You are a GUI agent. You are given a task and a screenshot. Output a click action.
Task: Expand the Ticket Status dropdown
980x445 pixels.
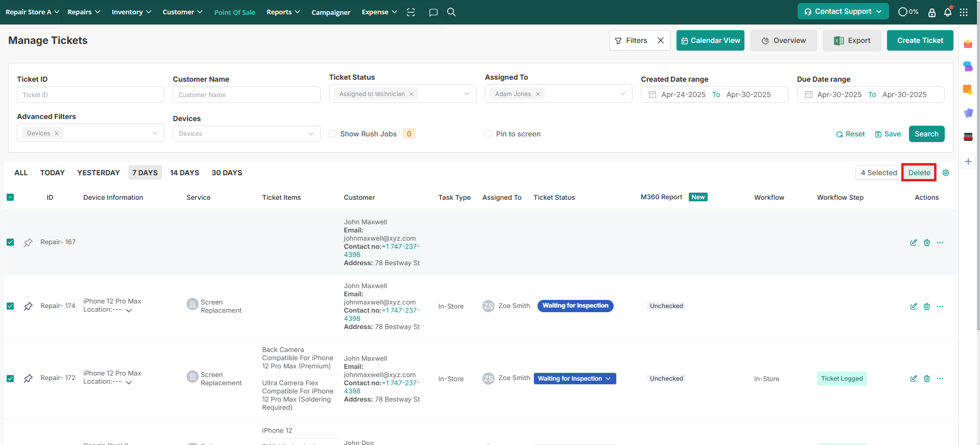pos(466,94)
